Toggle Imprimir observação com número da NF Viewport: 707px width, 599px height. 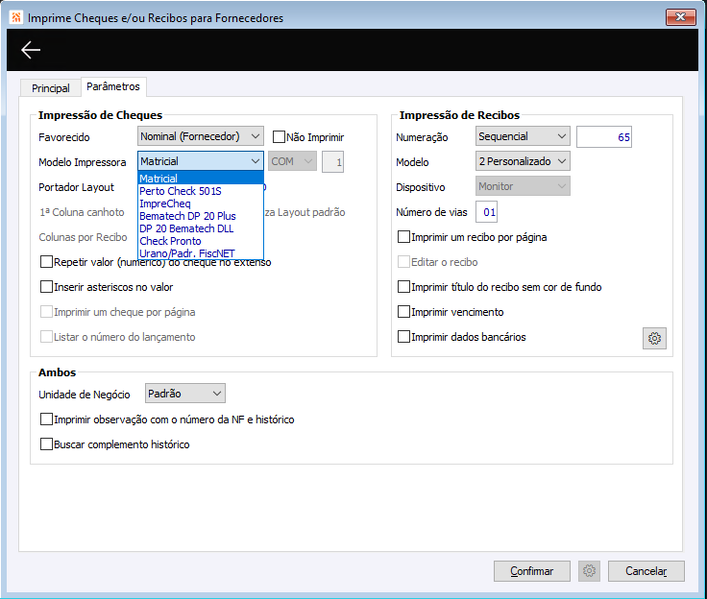click(x=46, y=419)
